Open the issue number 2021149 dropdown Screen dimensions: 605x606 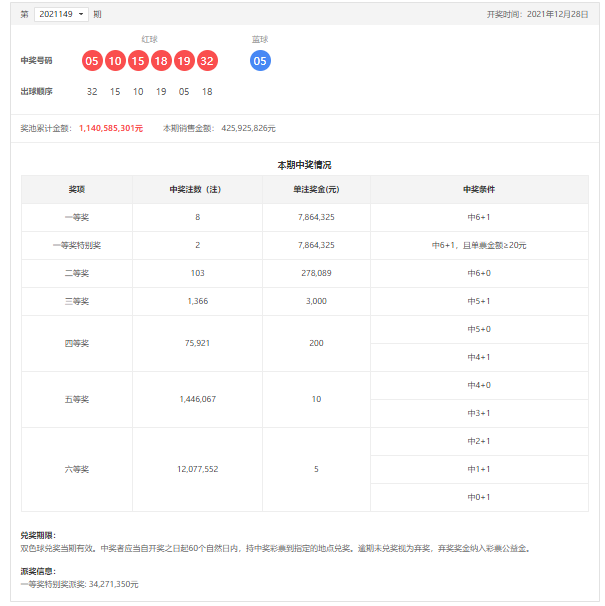click(61, 14)
